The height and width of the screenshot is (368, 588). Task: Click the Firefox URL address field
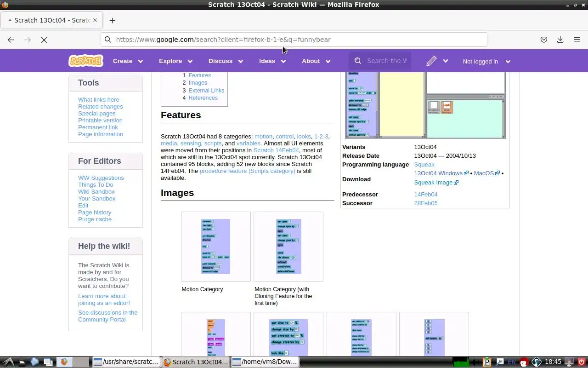294,40
